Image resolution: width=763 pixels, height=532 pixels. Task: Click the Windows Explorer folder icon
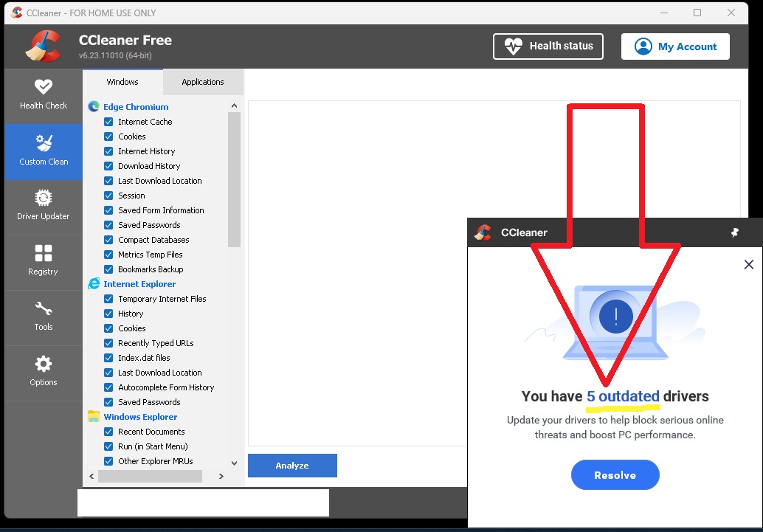[94, 417]
